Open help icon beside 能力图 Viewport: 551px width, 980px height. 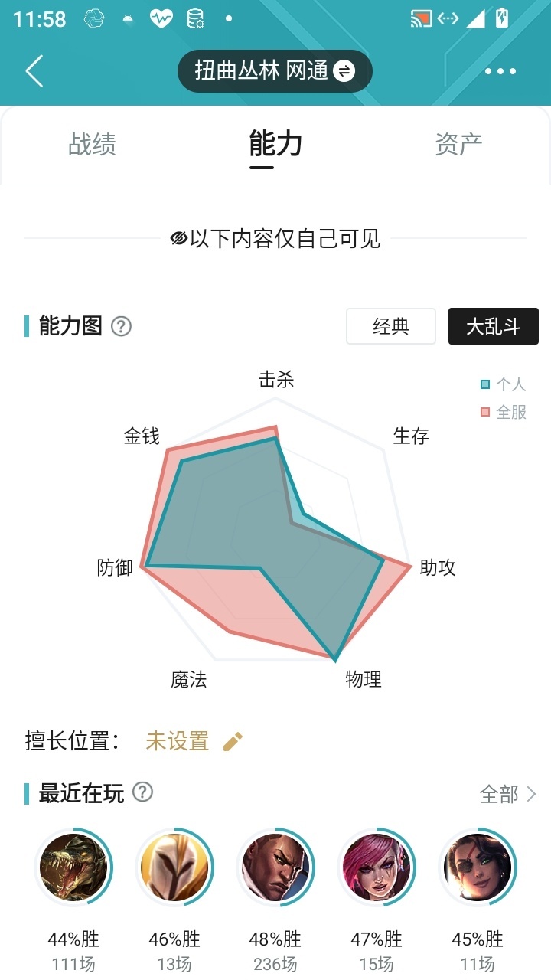pyautogui.click(x=122, y=326)
